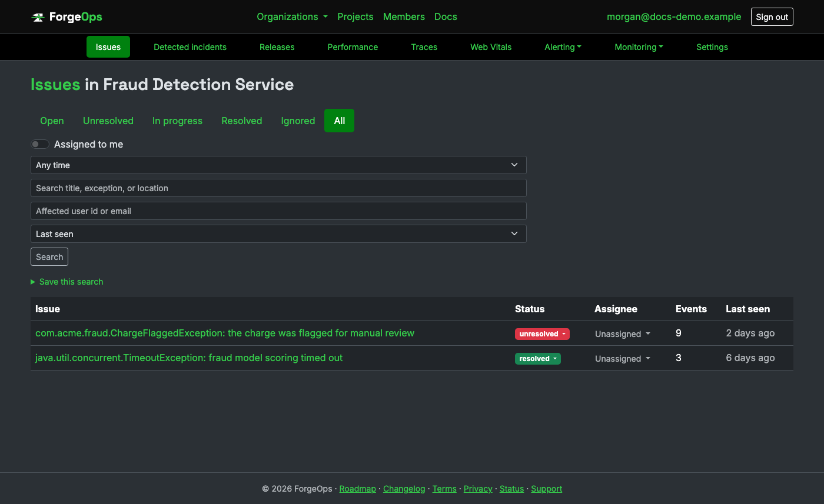
Task: Open the Organizations dropdown menu
Action: [x=292, y=16]
